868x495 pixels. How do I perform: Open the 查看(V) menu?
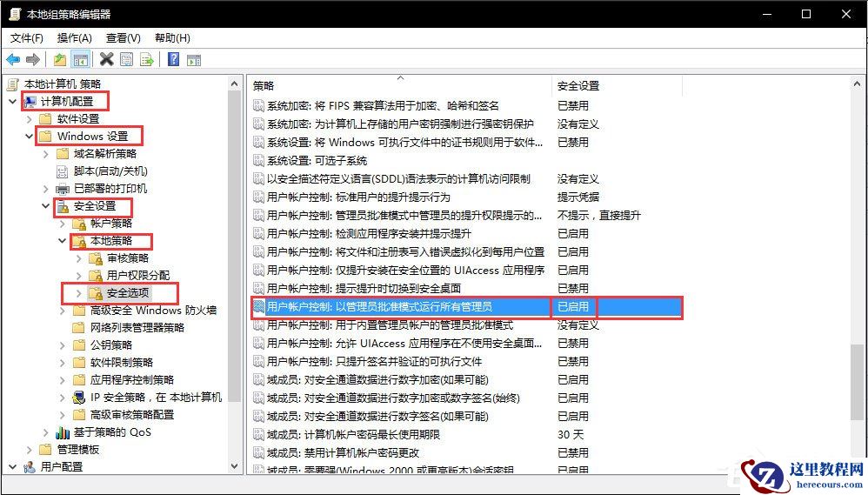123,38
